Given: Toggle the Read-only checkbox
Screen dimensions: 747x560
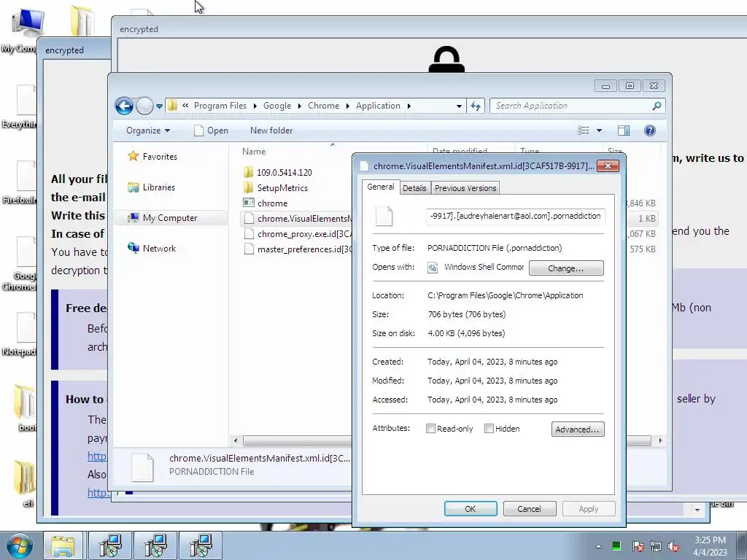Looking at the screenshot, I should click(430, 429).
